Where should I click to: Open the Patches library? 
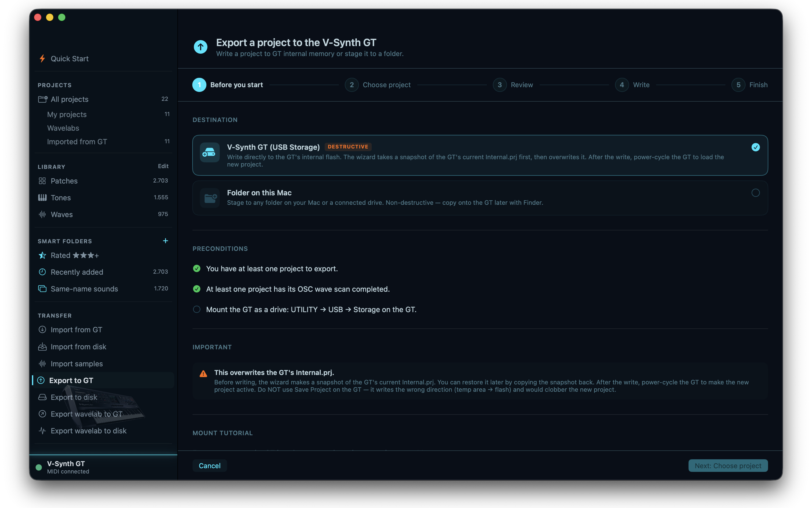point(103,181)
